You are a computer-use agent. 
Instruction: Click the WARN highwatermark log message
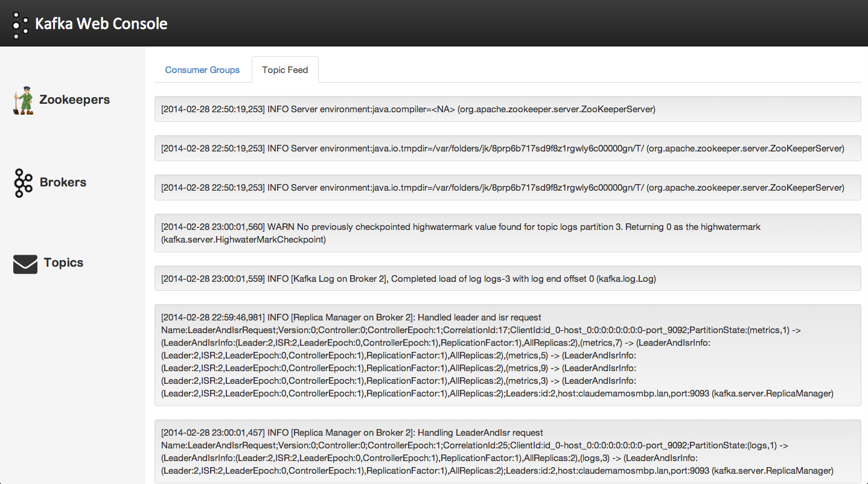click(508, 233)
